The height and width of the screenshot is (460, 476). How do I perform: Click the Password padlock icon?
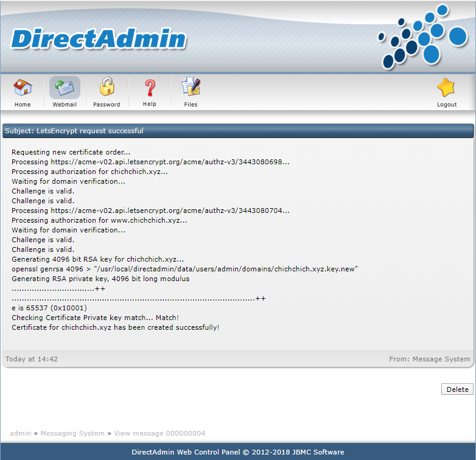[107, 86]
